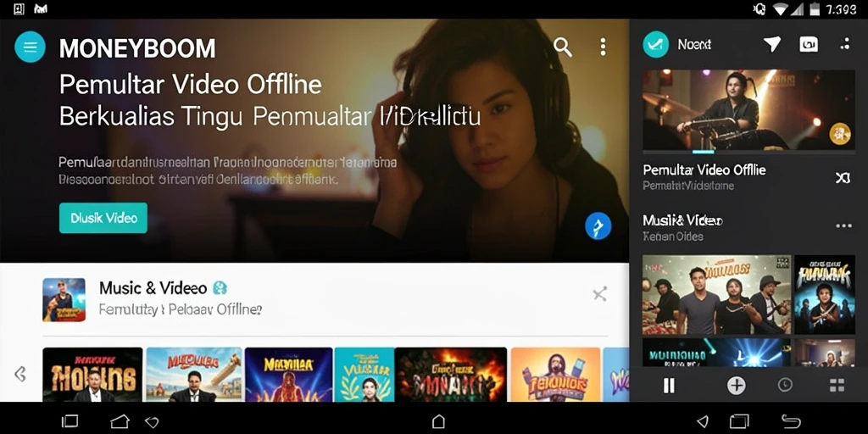This screenshot has width=868, height=434.
Task: Tap the right overview navigation button
Action: 739,421
